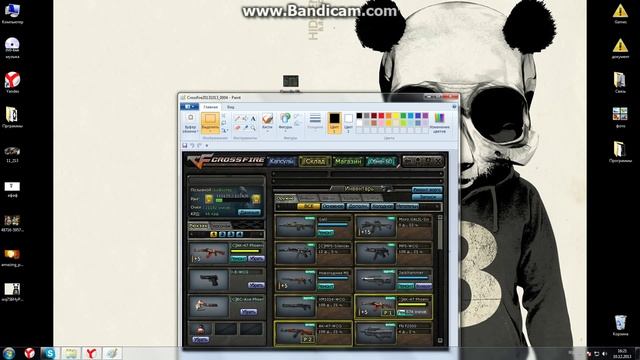Open Skype from the taskbar

click(x=49, y=353)
